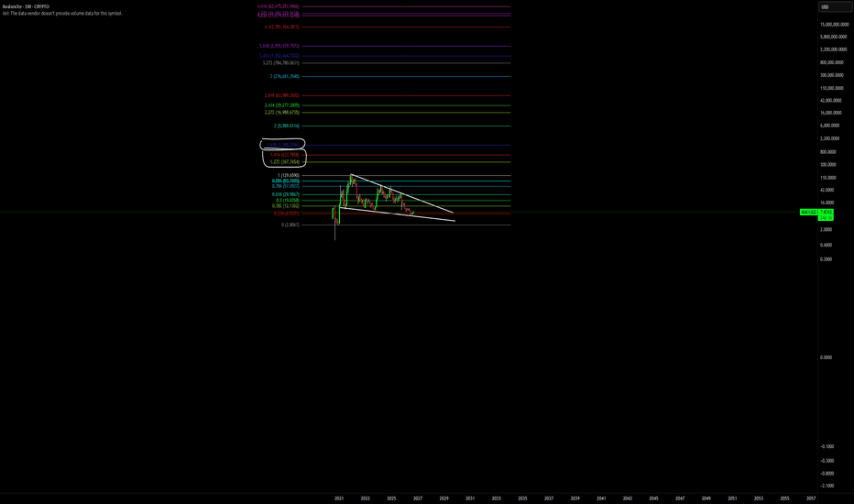This screenshot has width=854, height=504.
Task: Select the lower white wedge trendline
Action: (x=398, y=214)
